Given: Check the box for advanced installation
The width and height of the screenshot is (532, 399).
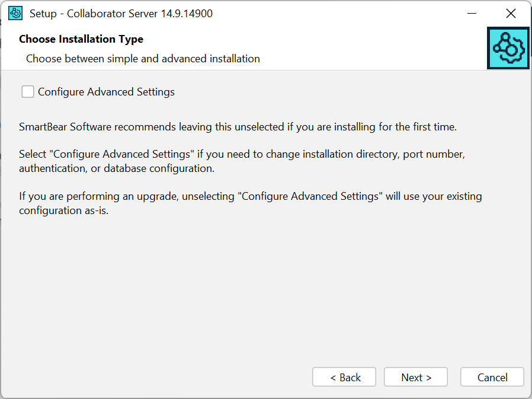Looking at the screenshot, I should click(x=27, y=91).
